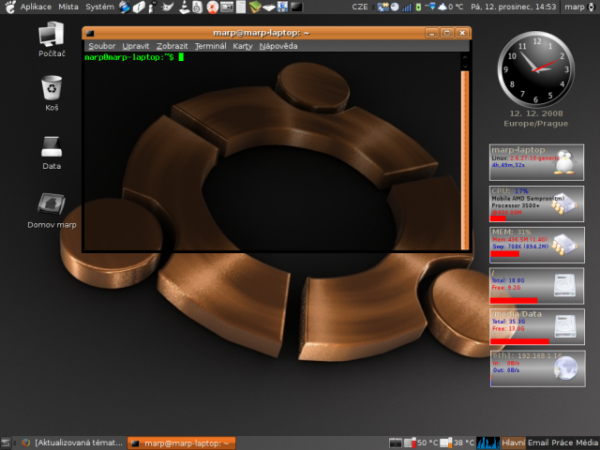This screenshot has width=600, height=450.
Task: Switch to the Email workspace
Action: (538, 443)
